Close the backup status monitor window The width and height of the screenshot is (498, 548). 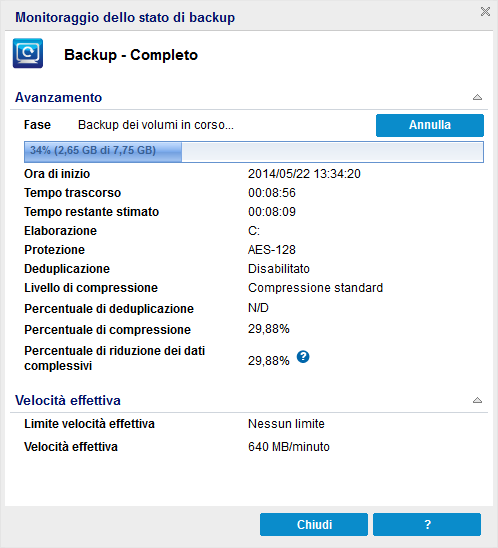click(485, 12)
